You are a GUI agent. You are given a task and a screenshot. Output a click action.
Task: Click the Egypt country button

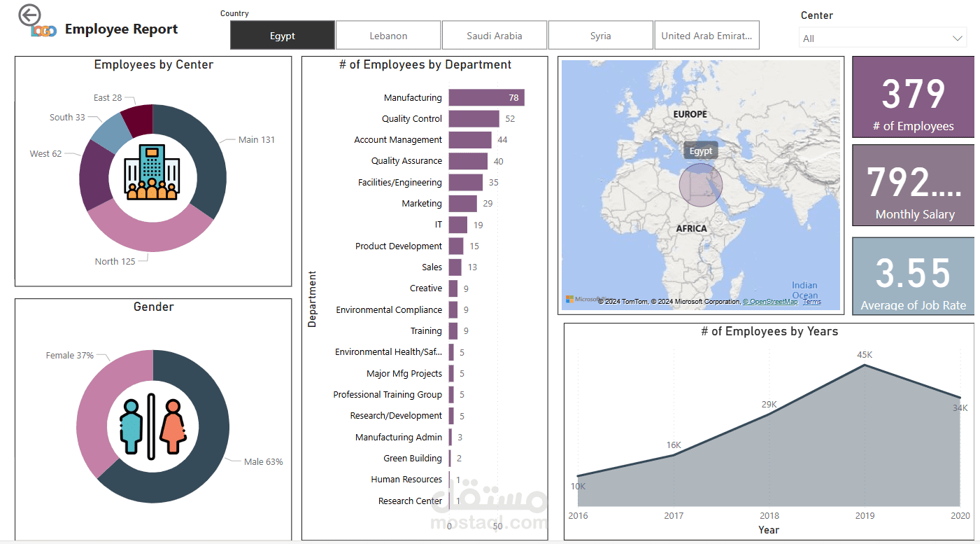point(282,34)
